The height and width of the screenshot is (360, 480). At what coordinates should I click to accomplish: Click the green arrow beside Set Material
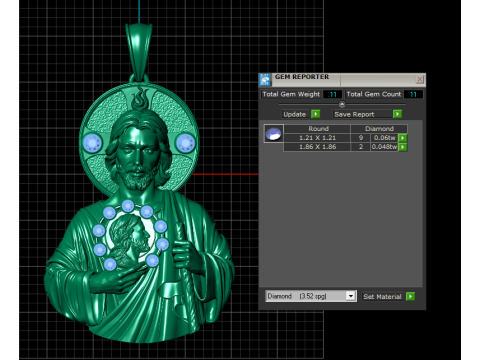point(410,296)
